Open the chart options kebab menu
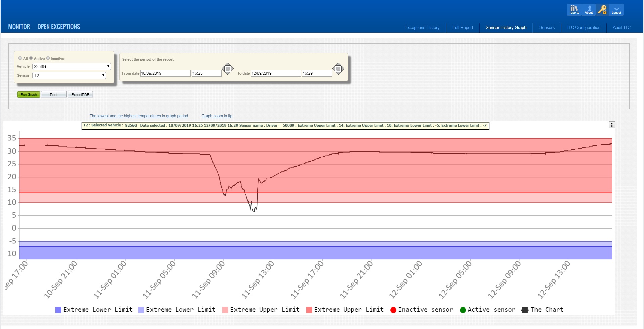Screen dimensions: 644x329 [612, 125]
